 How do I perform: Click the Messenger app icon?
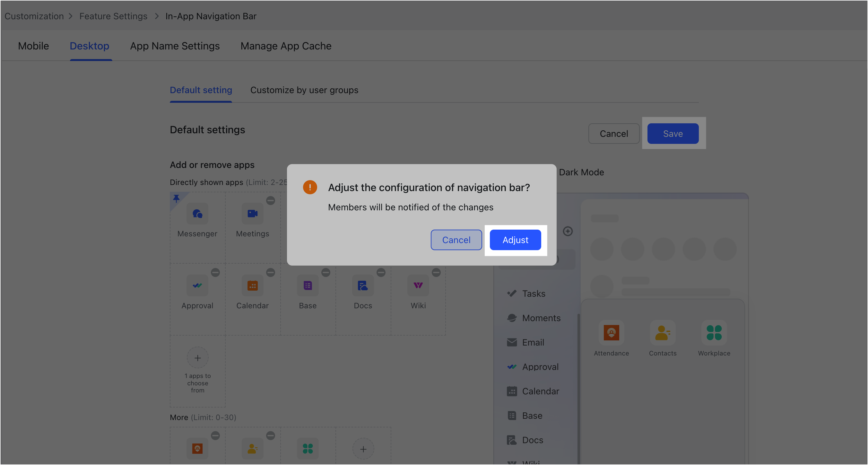point(197,214)
